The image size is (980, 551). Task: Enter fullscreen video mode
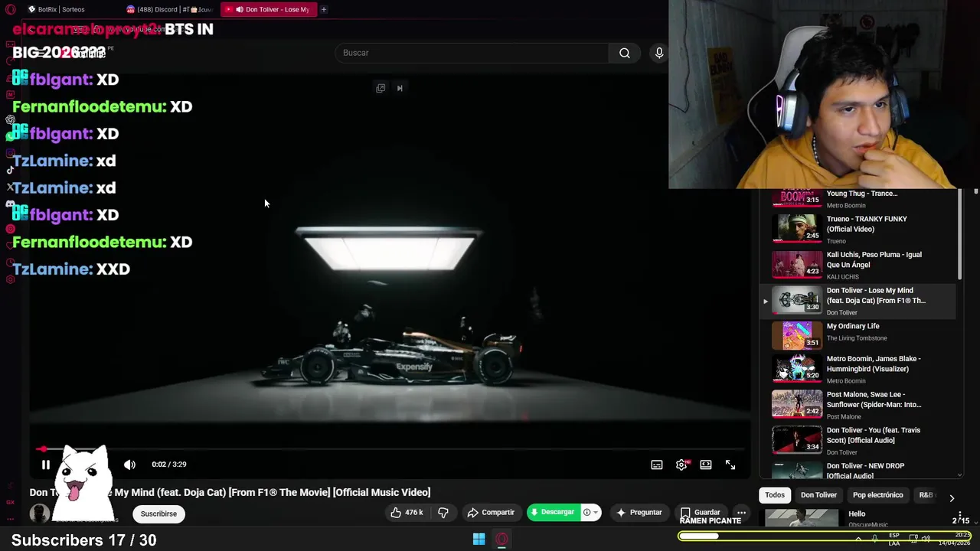tap(730, 465)
